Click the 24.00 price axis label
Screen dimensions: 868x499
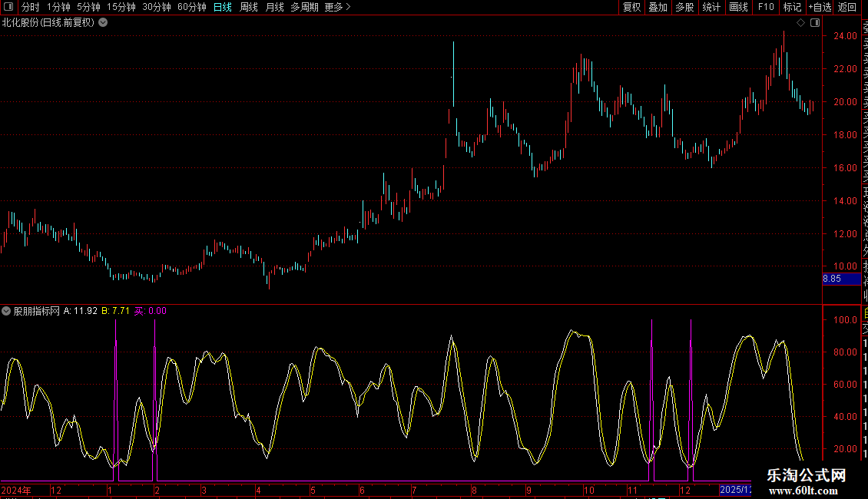845,36
